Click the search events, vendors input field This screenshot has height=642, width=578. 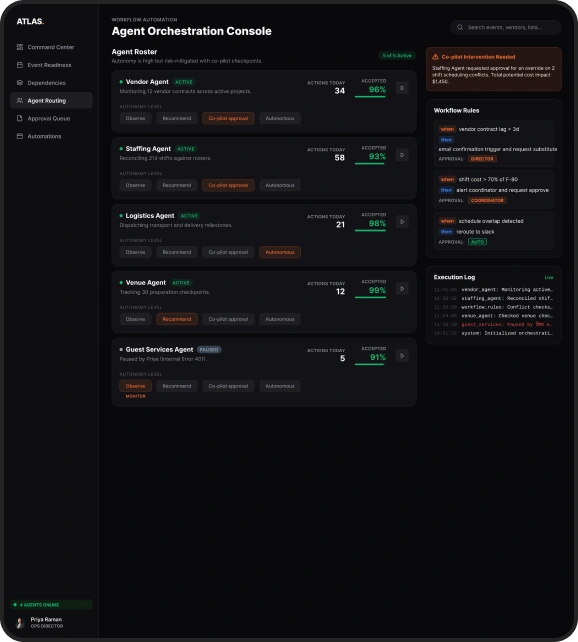pos(506,27)
